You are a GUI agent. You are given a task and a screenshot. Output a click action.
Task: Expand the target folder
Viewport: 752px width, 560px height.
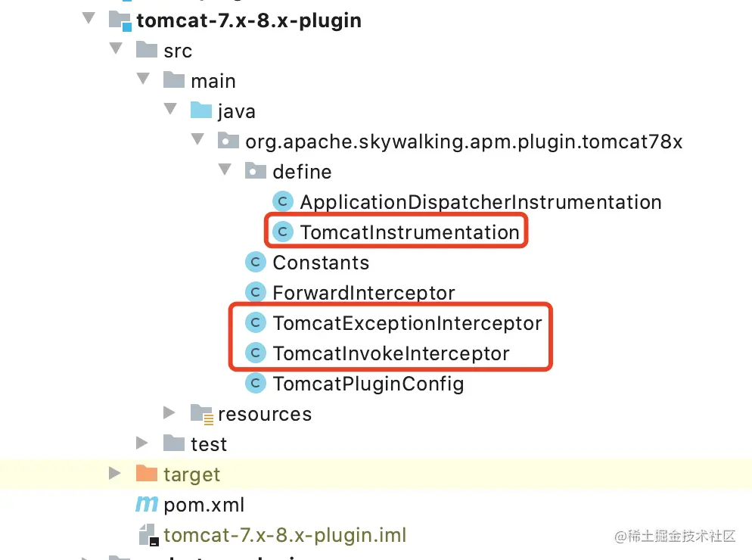[115, 474]
